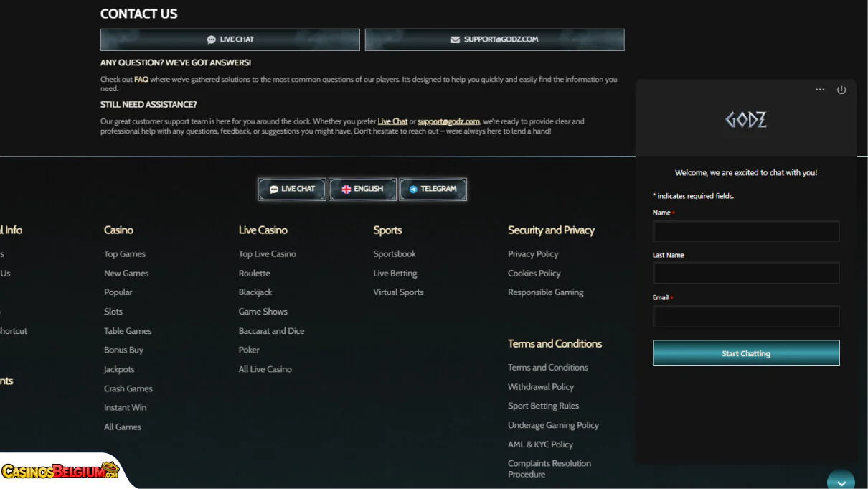This screenshot has height=489, width=868.
Task: Click the Casino column heading
Action: 118,230
